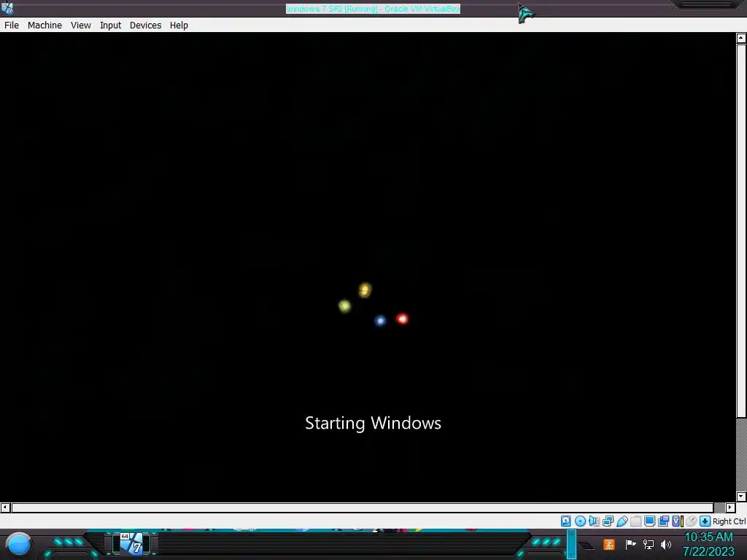This screenshot has height=560, width=747.
Task: Click the vertical scrollbar up arrow
Action: 741,38
